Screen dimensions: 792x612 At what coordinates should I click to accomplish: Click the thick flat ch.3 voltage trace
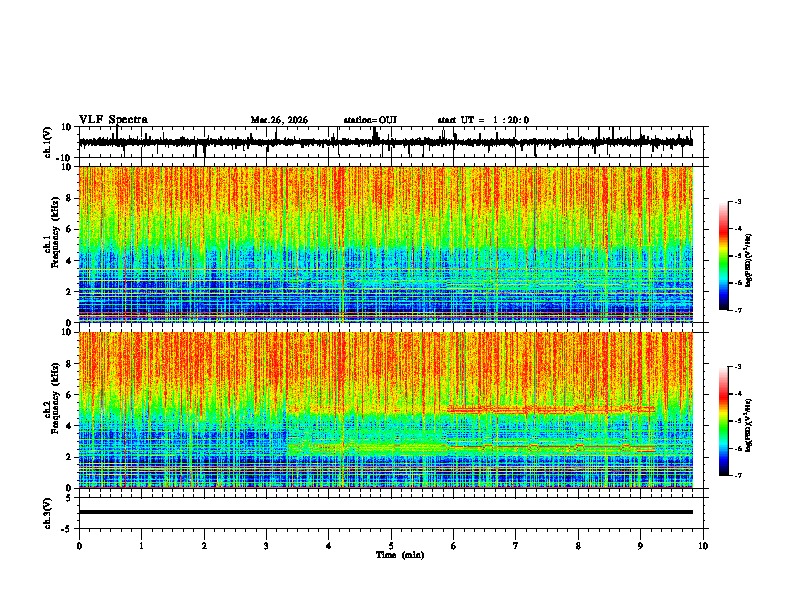385,512
